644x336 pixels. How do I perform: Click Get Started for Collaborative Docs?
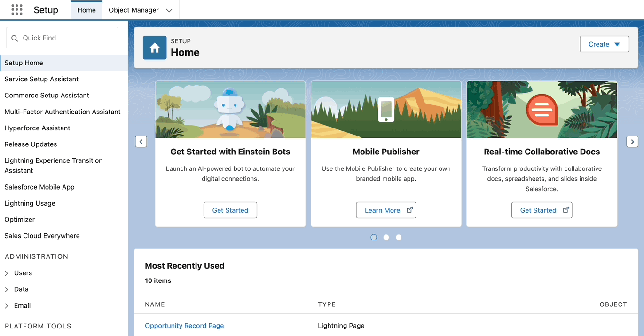[542, 210]
